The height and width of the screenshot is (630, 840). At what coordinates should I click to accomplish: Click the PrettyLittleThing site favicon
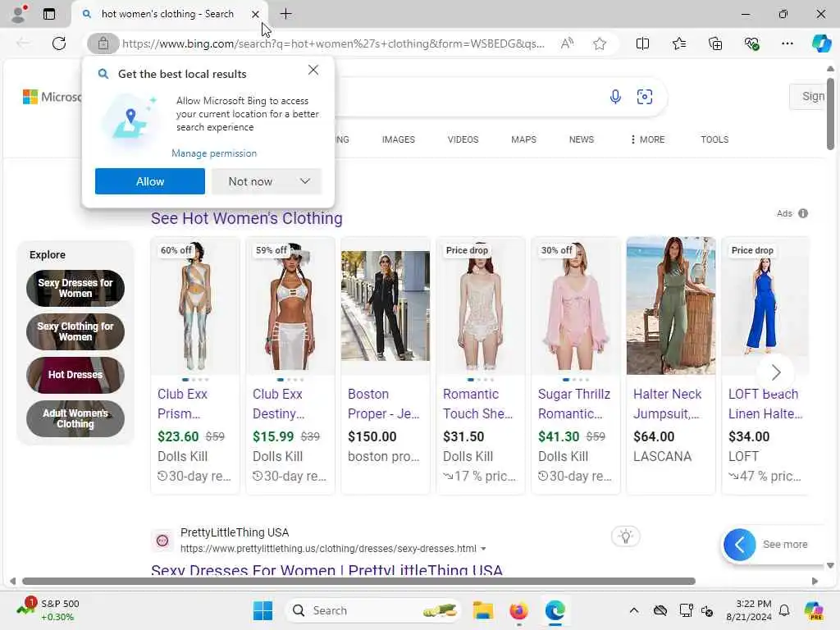click(162, 541)
